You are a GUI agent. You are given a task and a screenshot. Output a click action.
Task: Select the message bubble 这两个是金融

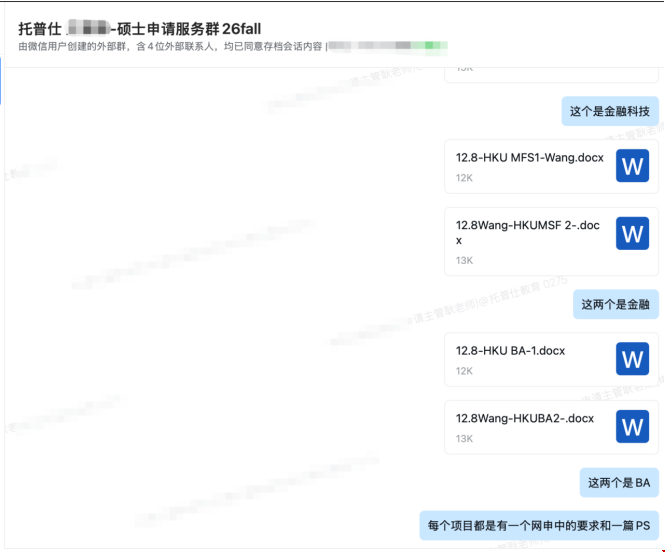click(615, 305)
